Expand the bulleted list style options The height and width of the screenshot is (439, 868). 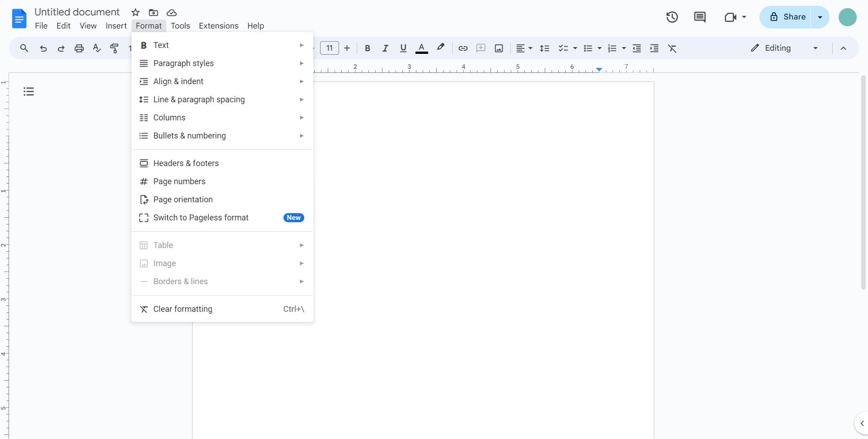599,48
